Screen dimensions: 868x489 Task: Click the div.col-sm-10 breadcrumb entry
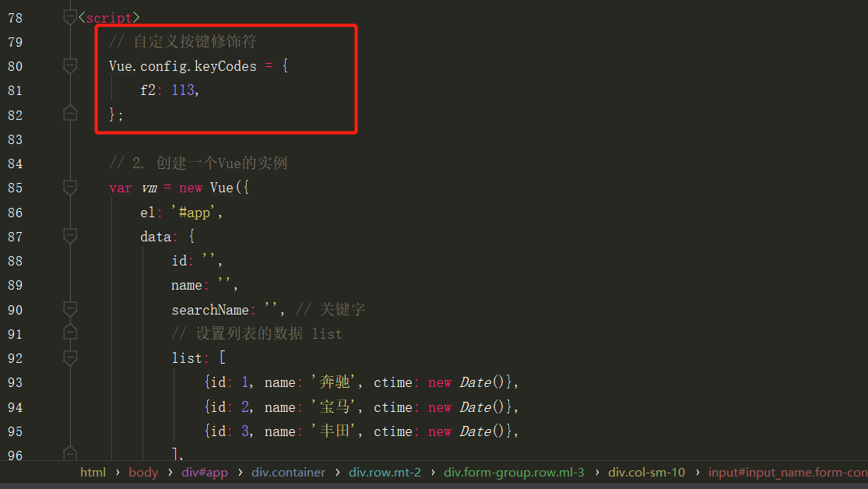pos(646,472)
